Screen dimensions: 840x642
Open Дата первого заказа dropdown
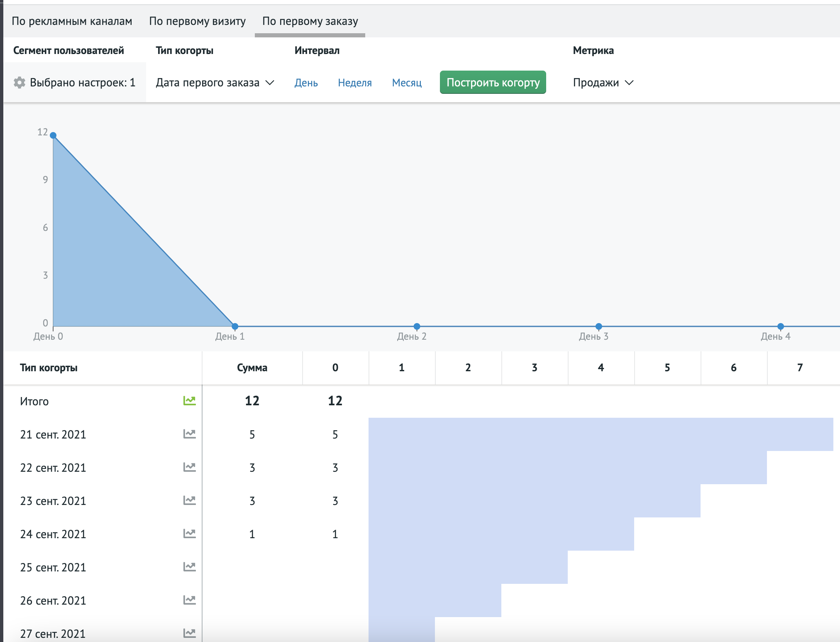pos(215,83)
